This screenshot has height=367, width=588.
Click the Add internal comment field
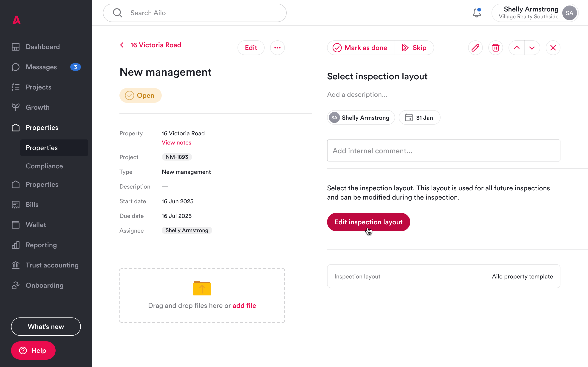click(444, 150)
